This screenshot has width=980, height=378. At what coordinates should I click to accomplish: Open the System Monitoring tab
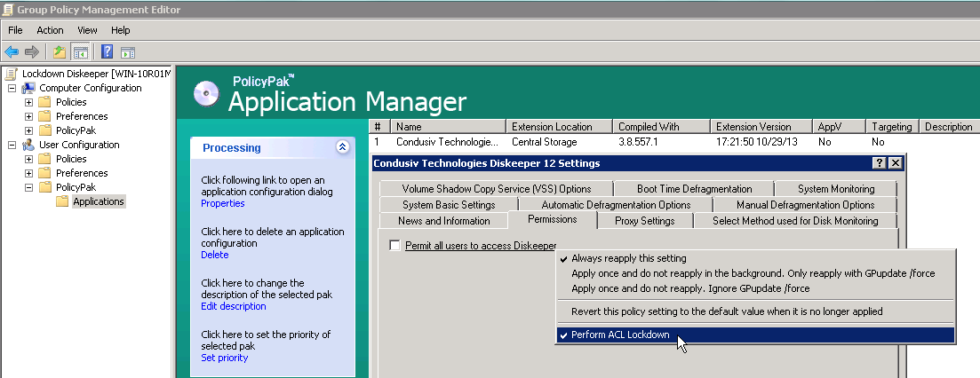(x=836, y=189)
